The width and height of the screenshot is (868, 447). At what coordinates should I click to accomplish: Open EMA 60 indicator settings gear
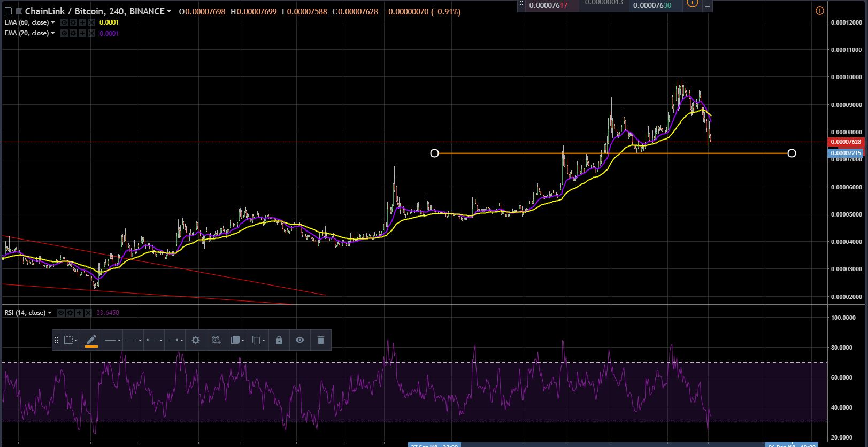click(74, 22)
